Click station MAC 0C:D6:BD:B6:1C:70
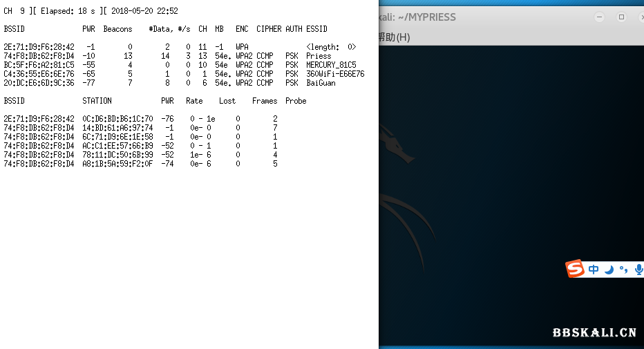 pos(117,119)
